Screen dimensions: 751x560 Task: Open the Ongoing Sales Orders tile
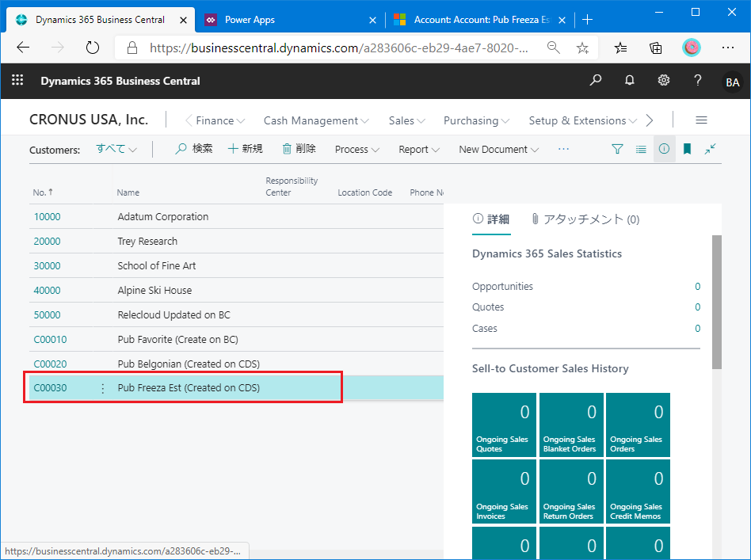pos(638,425)
